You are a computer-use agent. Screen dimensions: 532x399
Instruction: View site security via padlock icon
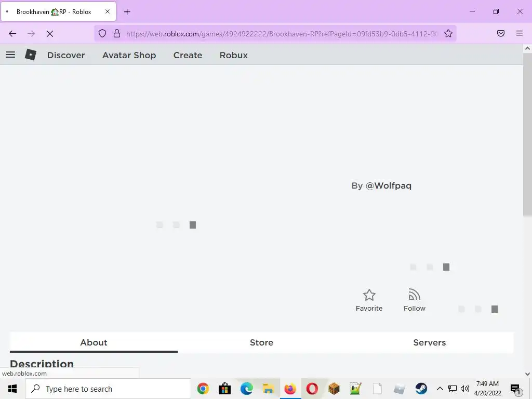point(117,33)
